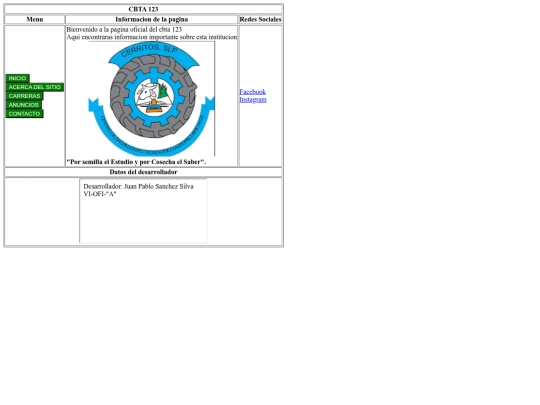Viewport: 540px width, 405px height.
Task: Follow the Facebook link
Action: point(252,92)
